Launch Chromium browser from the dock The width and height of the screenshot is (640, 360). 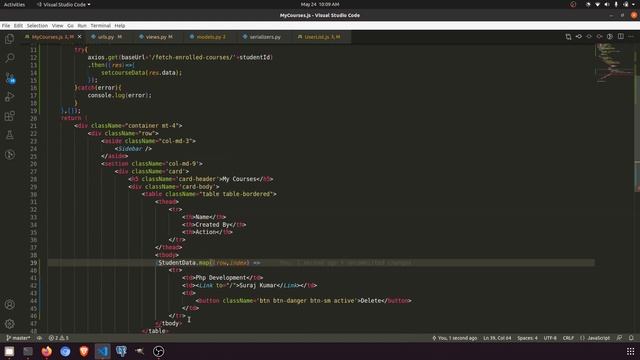(65, 351)
